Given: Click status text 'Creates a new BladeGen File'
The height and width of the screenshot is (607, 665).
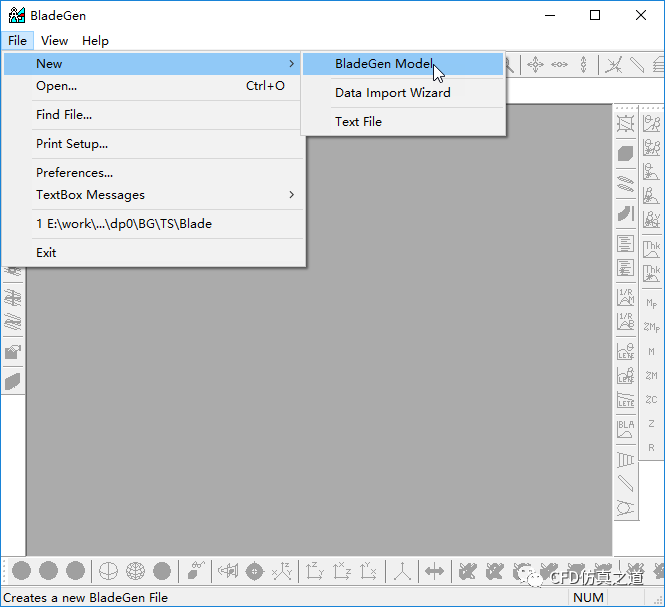Looking at the screenshot, I should click(85, 598).
